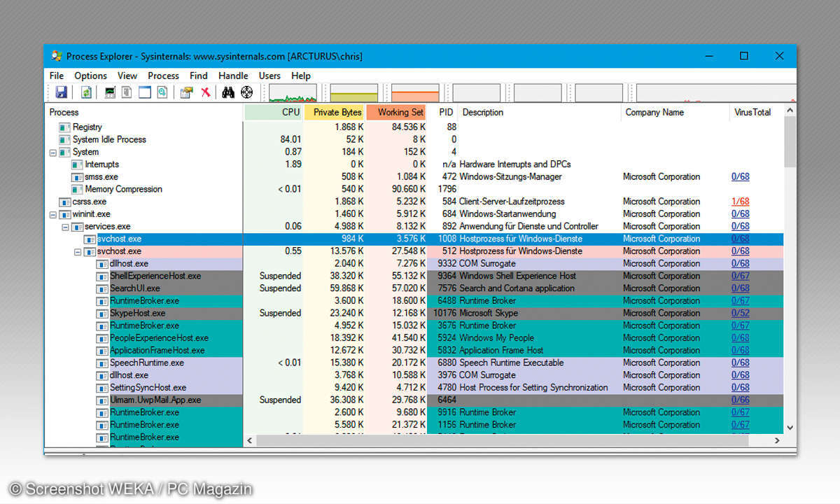Viewport: 840px width, 504px height.
Task: Click the horizontal scrollbar left arrow
Action: (250, 440)
